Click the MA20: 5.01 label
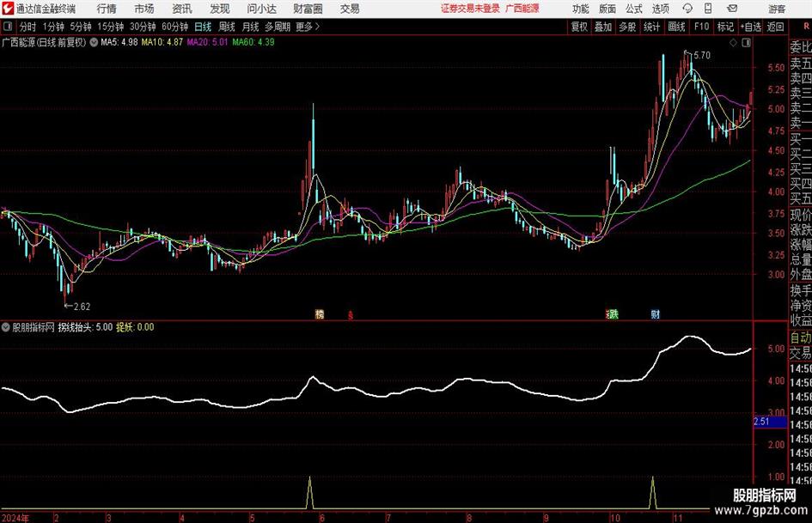This screenshot has width=812, height=523. tap(207, 42)
